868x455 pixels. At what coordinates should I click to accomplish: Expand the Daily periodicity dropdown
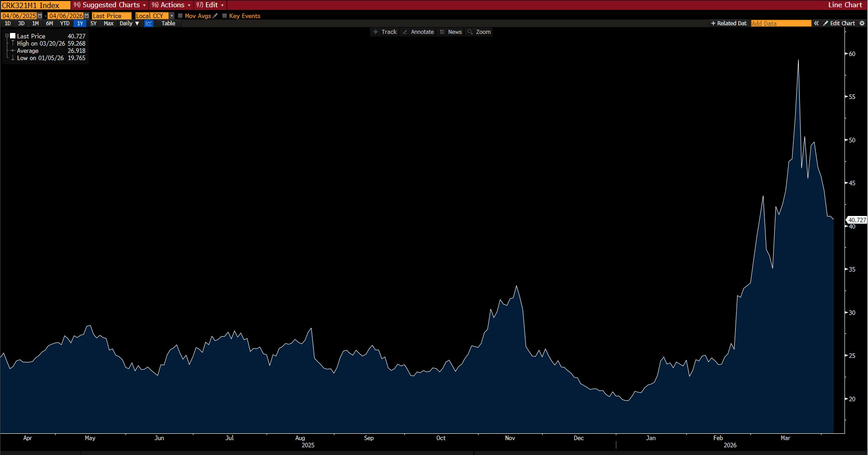[130, 23]
